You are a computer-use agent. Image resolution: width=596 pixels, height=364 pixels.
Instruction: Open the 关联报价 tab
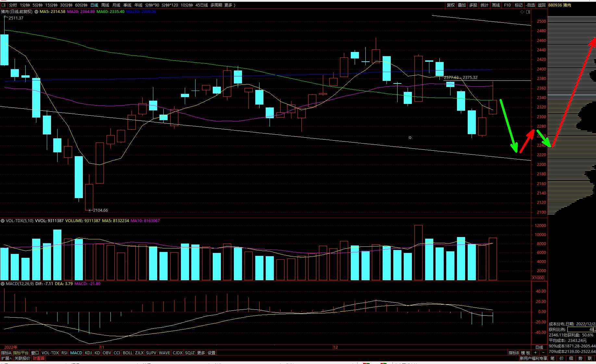[22, 358]
